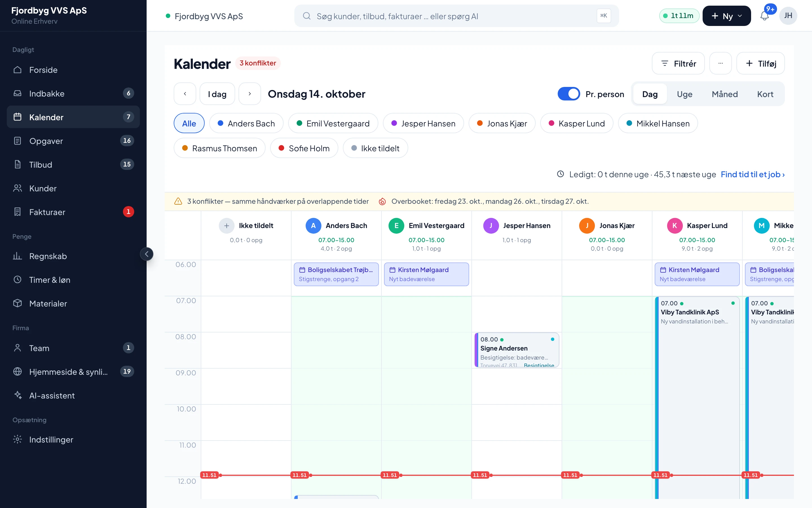Select the Alle person filter
The width and height of the screenshot is (812, 508).
click(x=189, y=123)
